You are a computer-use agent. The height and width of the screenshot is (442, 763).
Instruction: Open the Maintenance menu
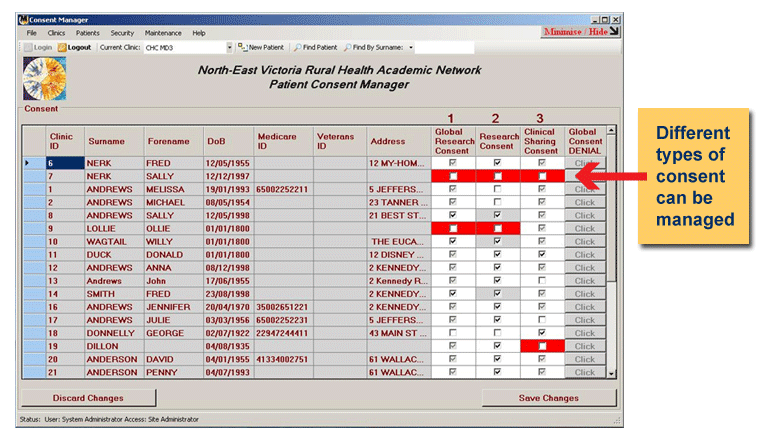[163, 33]
